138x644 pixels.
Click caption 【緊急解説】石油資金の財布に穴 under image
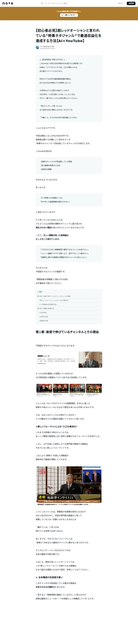click(63, 504)
